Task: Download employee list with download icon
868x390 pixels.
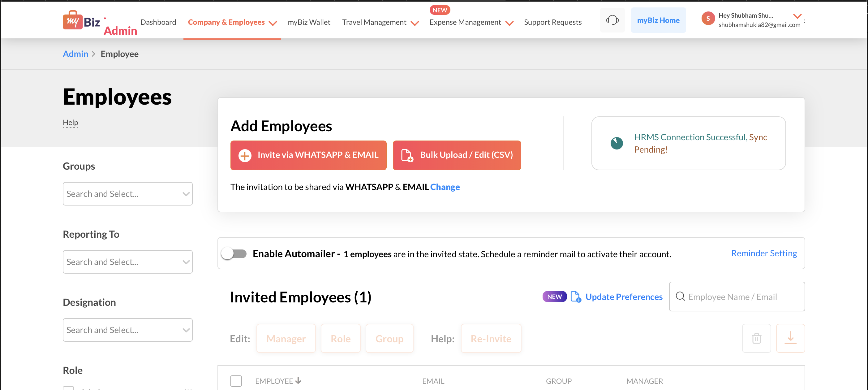Action: pos(790,338)
